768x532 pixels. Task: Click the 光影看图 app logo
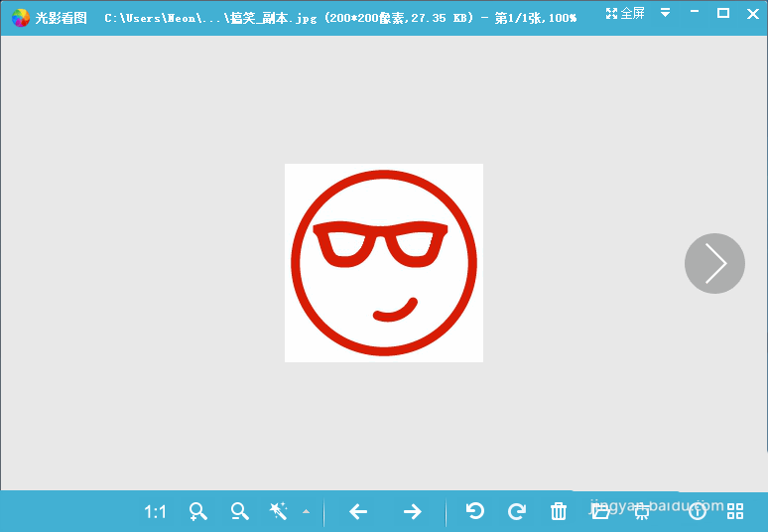[20, 18]
